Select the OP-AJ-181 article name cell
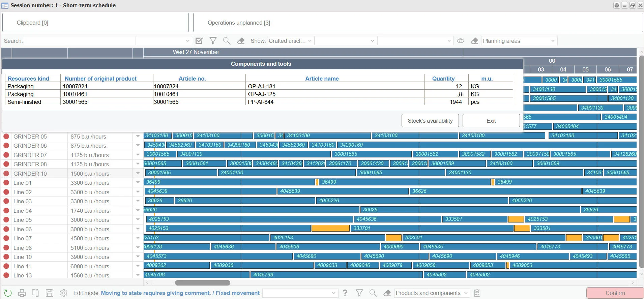The width and height of the screenshot is (644, 299). pos(335,86)
